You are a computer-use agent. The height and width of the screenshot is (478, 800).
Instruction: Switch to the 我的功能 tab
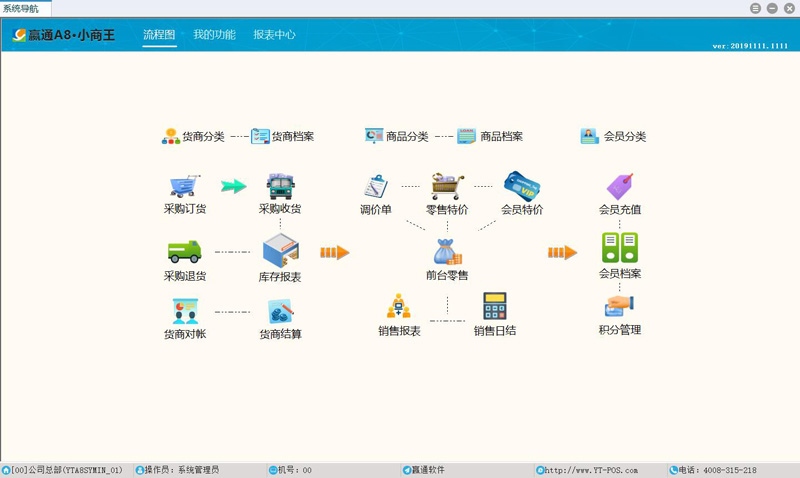[x=214, y=35]
